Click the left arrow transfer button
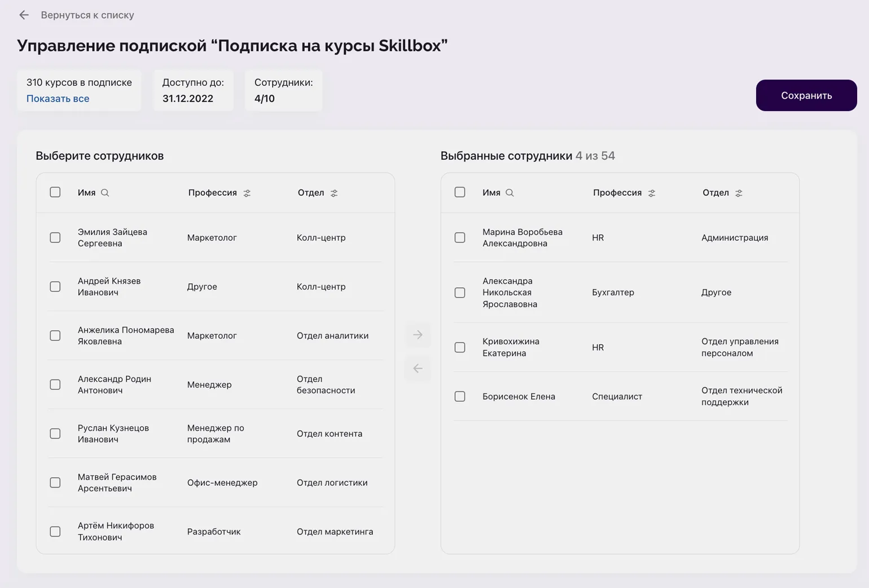869x588 pixels. tap(418, 368)
